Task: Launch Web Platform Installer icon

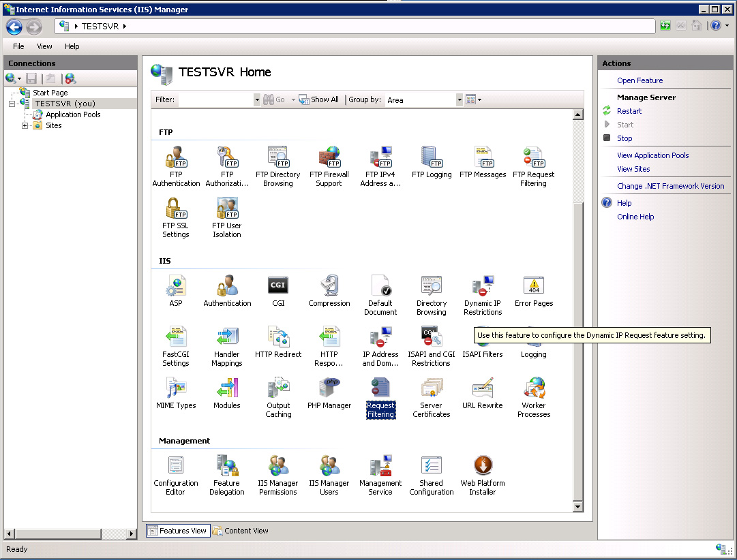Action: tap(483, 475)
